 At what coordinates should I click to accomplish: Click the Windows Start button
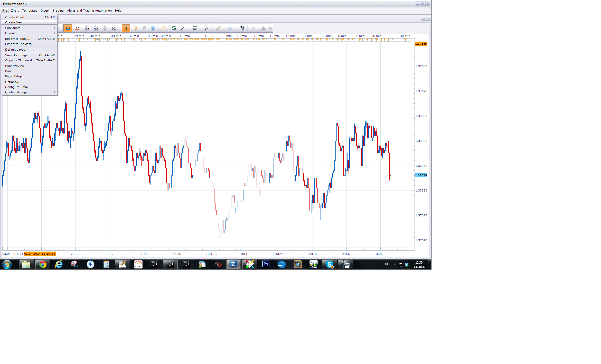(x=7, y=264)
